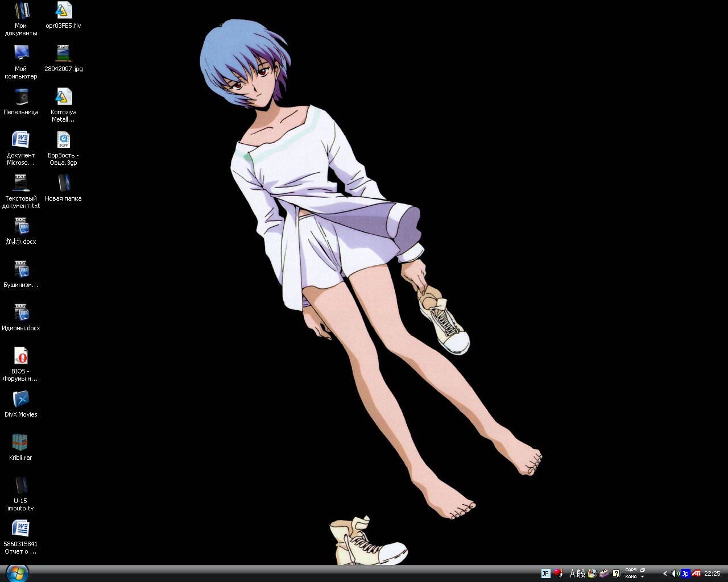Select the Документ Microso... Word file

click(x=21, y=148)
